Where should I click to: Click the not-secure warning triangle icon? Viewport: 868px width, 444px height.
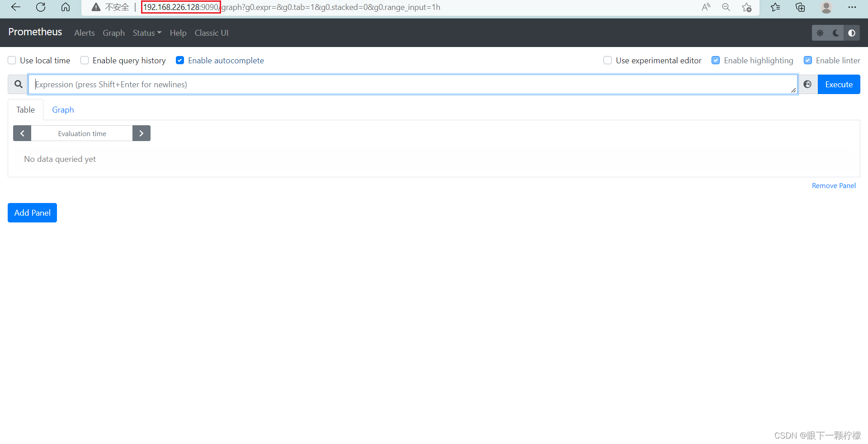tap(96, 7)
